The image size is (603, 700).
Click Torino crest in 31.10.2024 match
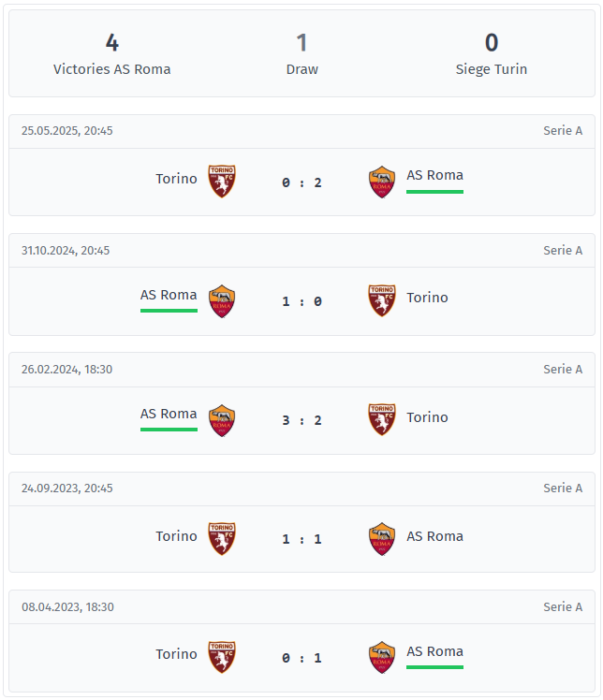point(382,301)
